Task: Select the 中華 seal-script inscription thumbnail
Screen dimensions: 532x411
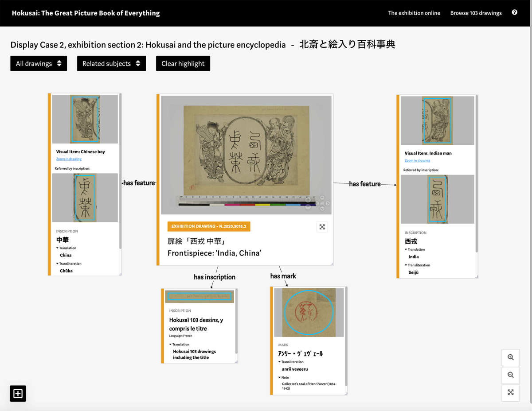Action: (85, 198)
